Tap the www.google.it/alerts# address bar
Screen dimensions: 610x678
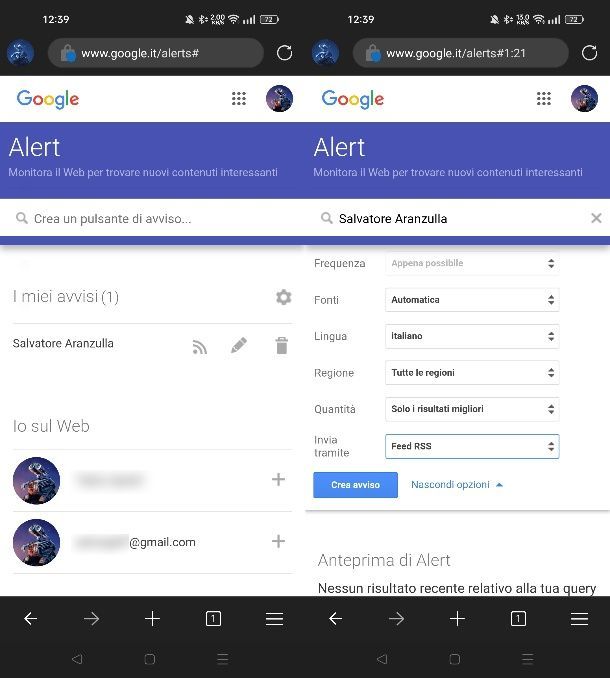(156, 53)
